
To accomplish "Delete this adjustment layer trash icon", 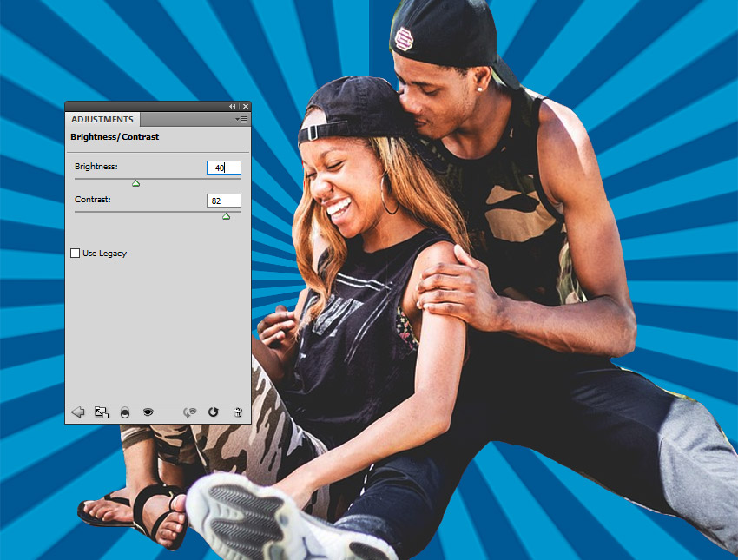I will [238, 412].
